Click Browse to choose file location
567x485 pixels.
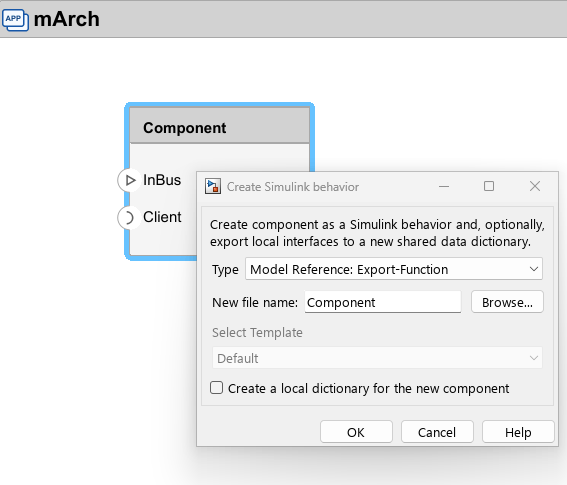click(x=507, y=302)
